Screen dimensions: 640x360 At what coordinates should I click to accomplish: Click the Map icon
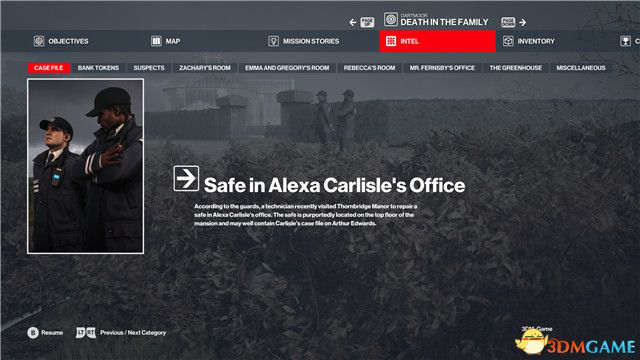(x=156, y=41)
